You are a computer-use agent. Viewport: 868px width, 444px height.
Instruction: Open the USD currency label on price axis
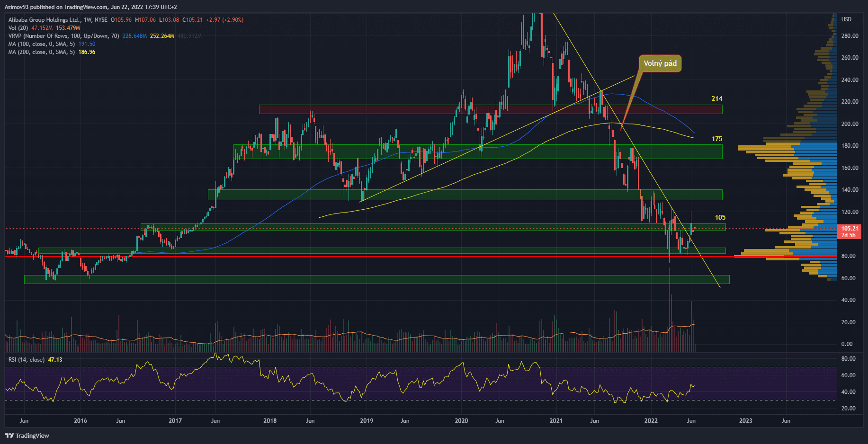pos(846,19)
